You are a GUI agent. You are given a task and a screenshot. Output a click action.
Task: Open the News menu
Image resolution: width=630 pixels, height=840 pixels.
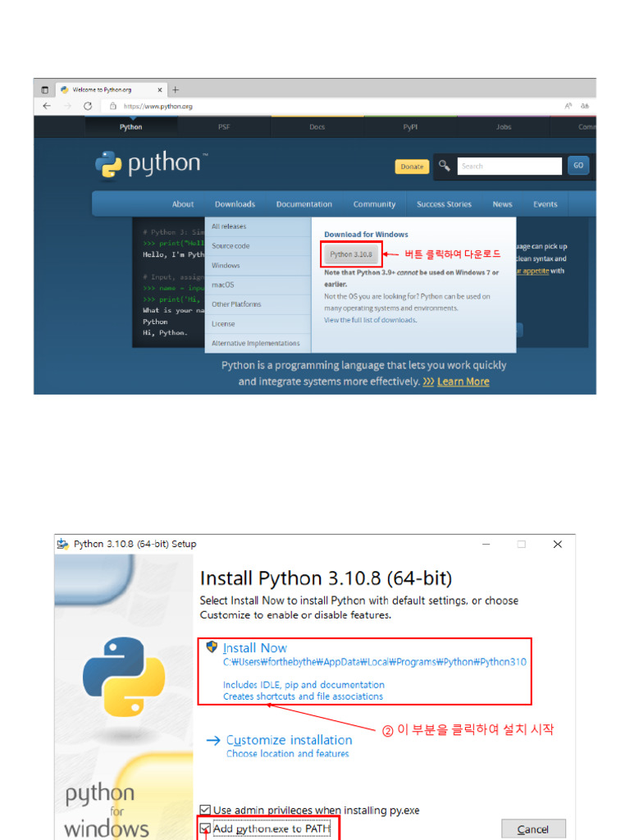point(503,204)
